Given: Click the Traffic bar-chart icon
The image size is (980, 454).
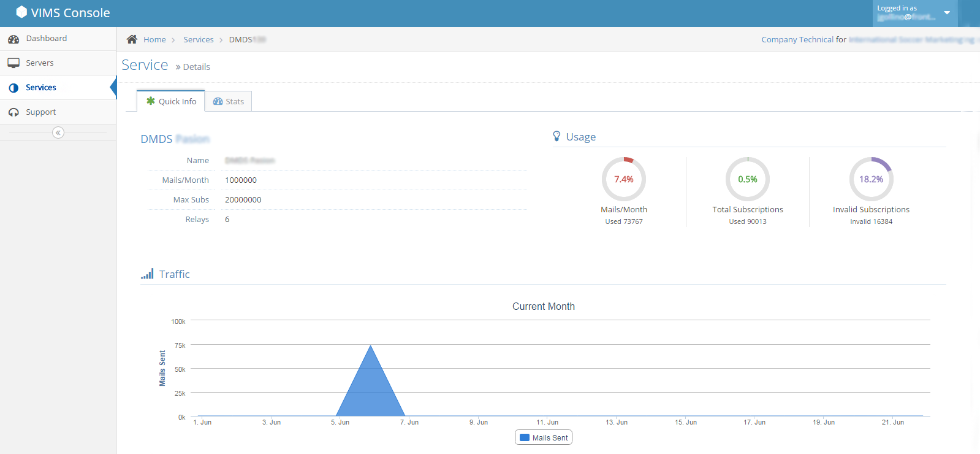Looking at the screenshot, I should coord(147,274).
